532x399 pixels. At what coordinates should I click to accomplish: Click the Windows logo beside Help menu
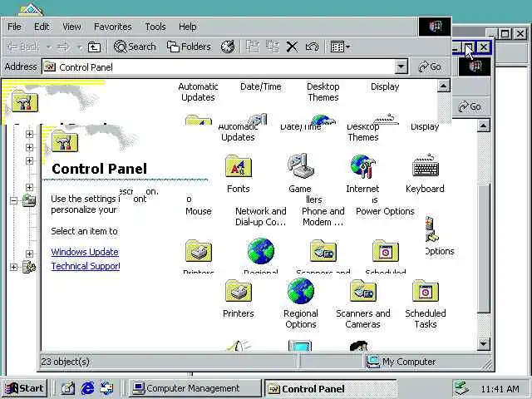pyautogui.click(x=435, y=27)
